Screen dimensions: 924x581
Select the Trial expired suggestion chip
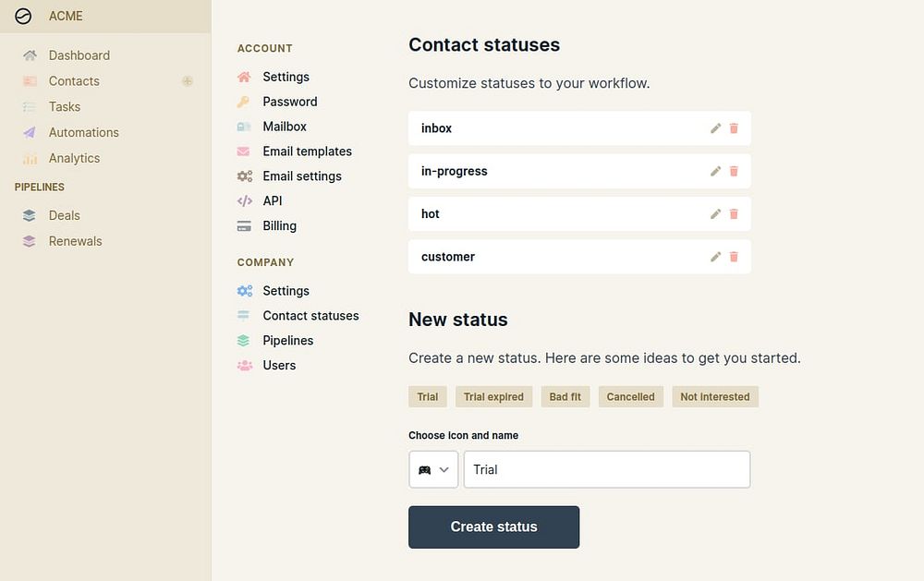[x=493, y=397]
